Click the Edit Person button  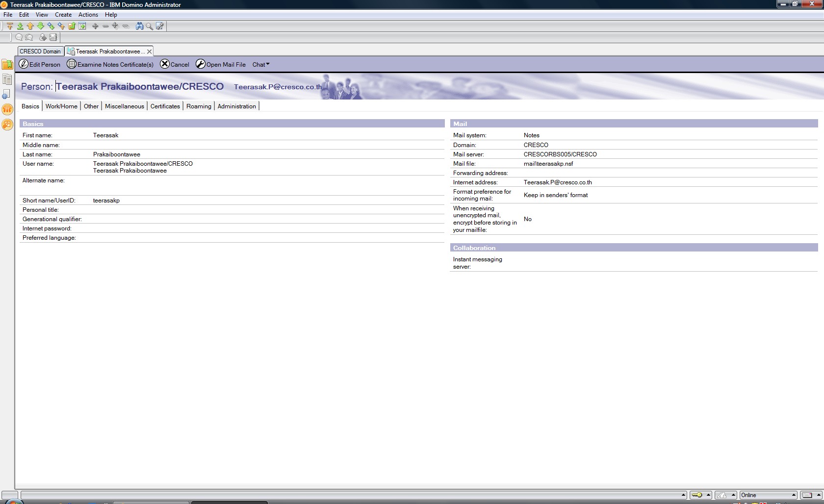[x=40, y=64]
